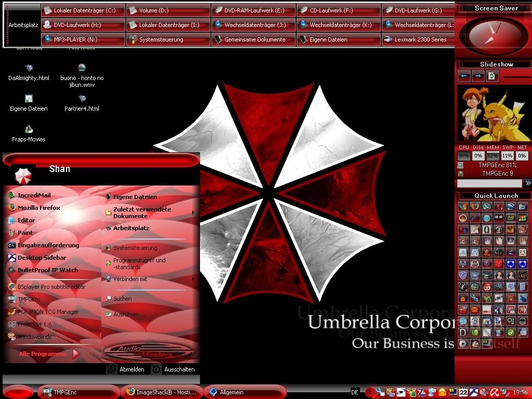Open Google Earth from Quick Launch
This screenshot has width=532, height=399.
pyautogui.click(x=511, y=206)
